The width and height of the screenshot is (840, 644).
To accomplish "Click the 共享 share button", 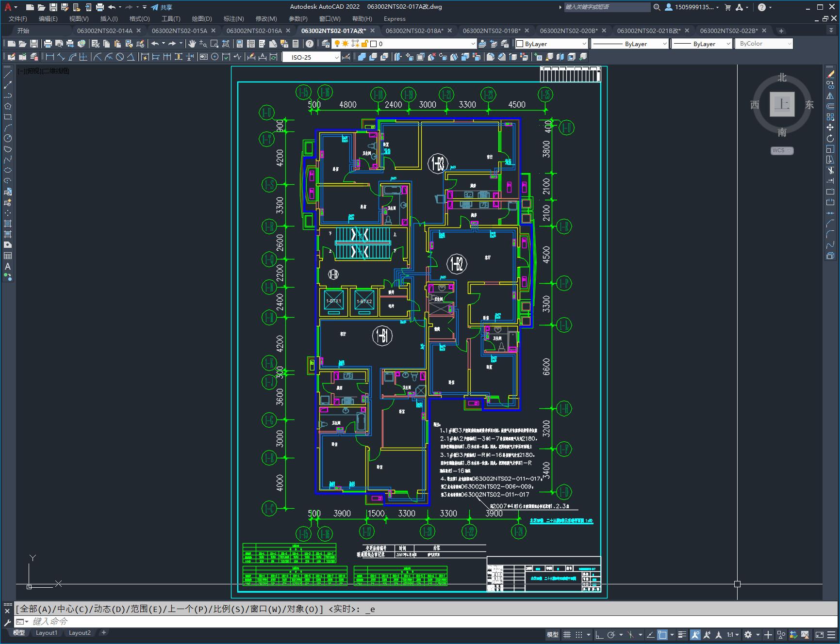I will pos(162,7).
